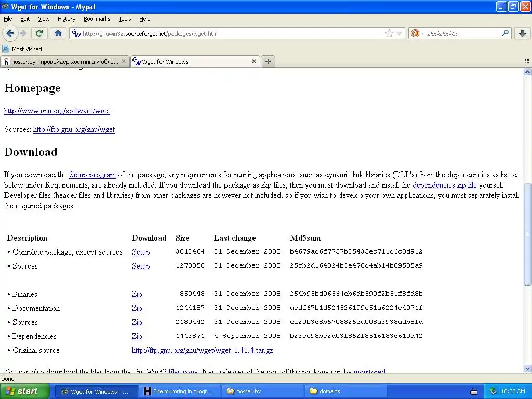Click the Homepage heading
532x399 pixels.
32,88
